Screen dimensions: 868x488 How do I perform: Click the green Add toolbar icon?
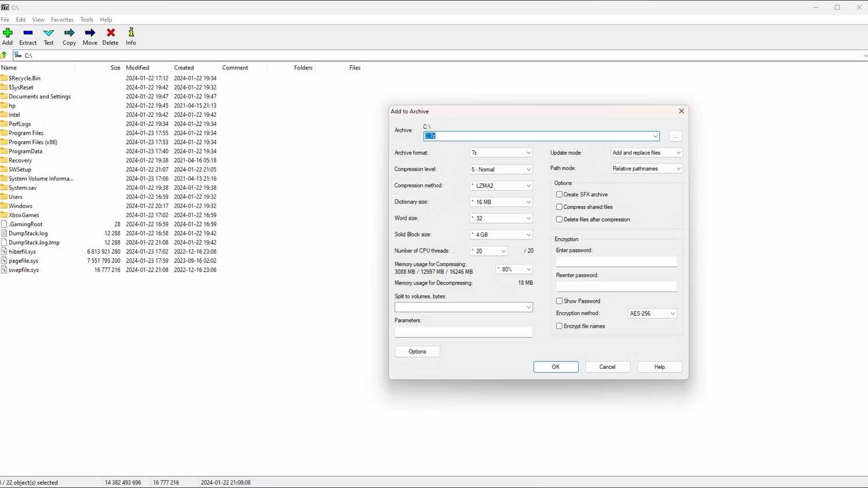point(8,33)
